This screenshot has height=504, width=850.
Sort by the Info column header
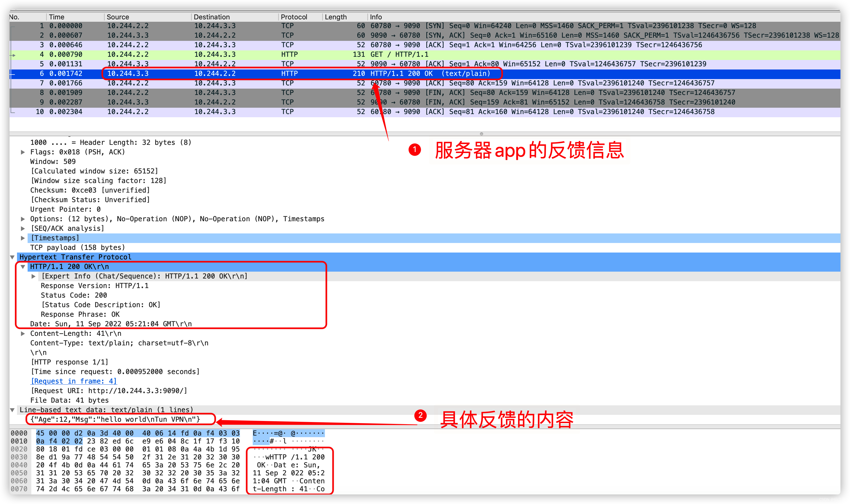click(376, 17)
